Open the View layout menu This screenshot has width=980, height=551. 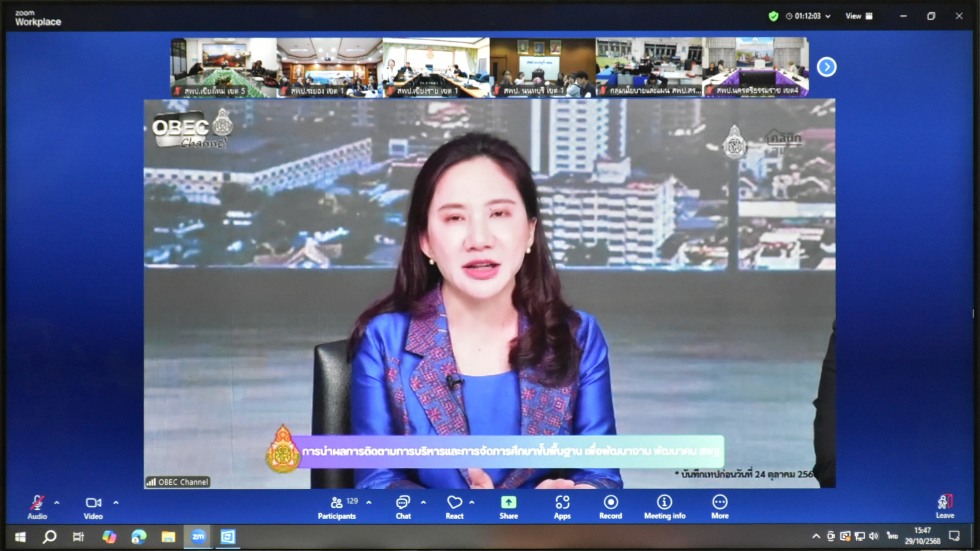pos(859,16)
